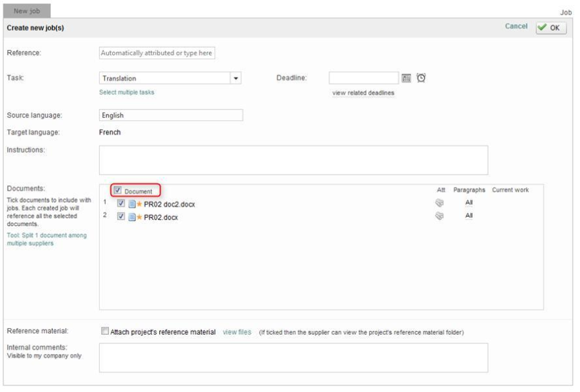Untick the PR02 doc2.docx checkbox

tap(121, 203)
